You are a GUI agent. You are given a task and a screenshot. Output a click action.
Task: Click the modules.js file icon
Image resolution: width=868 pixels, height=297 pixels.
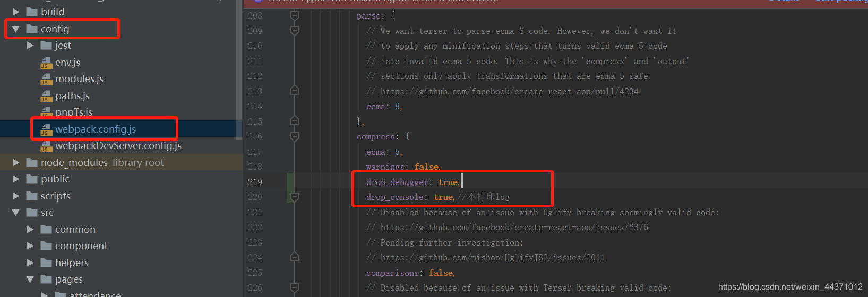click(x=46, y=79)
